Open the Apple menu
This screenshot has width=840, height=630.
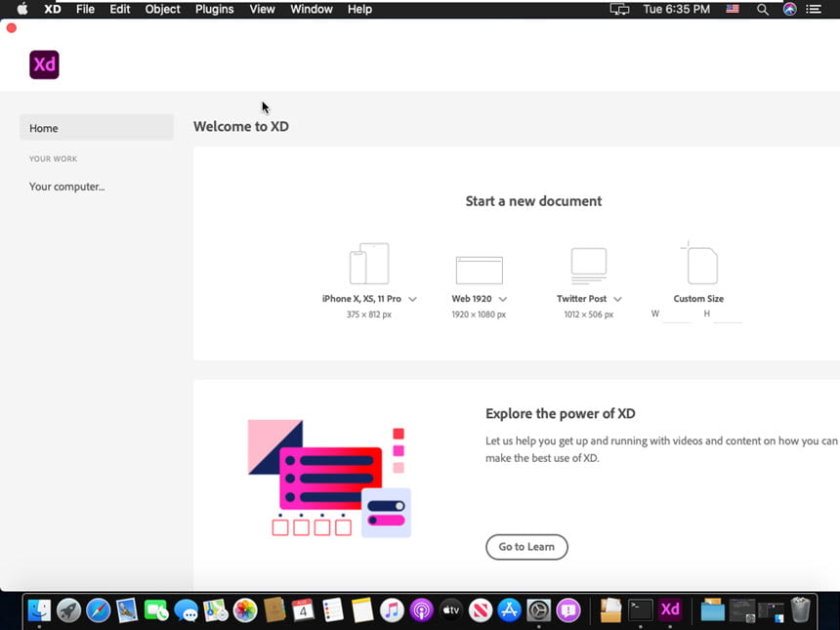[21, 9]
